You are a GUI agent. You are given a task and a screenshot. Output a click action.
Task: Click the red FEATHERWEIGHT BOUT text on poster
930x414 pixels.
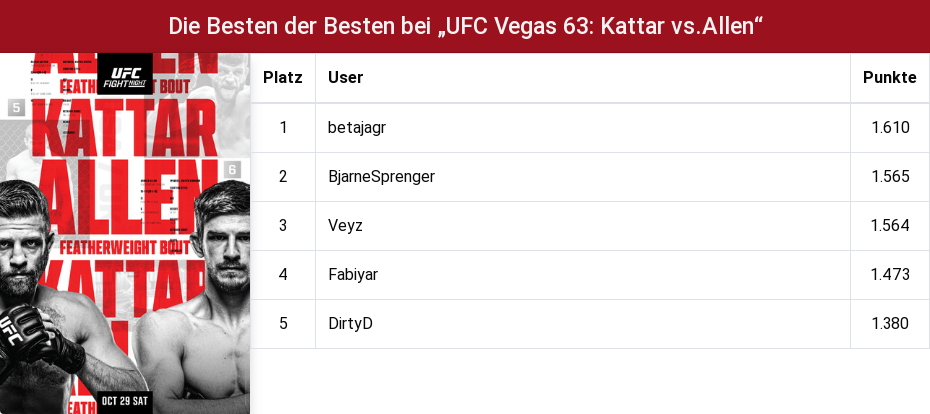click(125, 247)
